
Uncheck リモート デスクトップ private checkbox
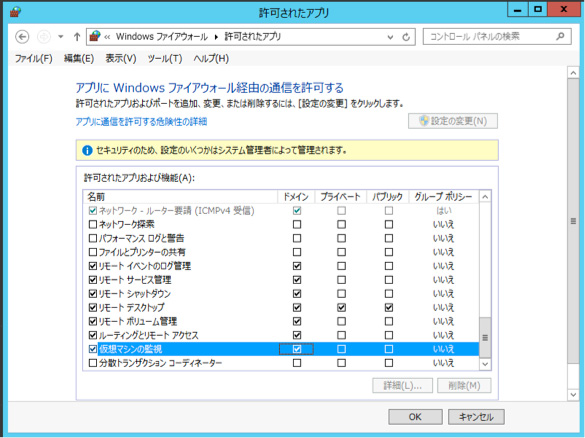click(341, 307)
